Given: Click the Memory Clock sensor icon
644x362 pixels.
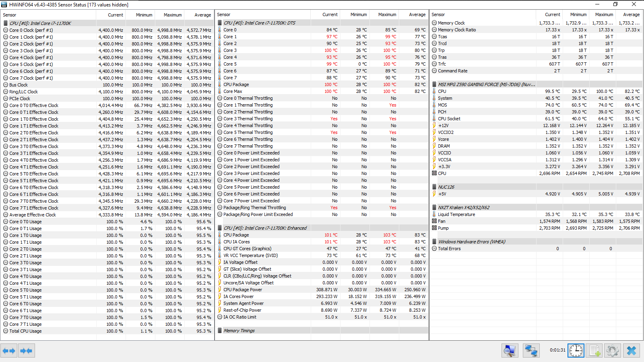Looking at the screenshot, I should pos(434,23).
